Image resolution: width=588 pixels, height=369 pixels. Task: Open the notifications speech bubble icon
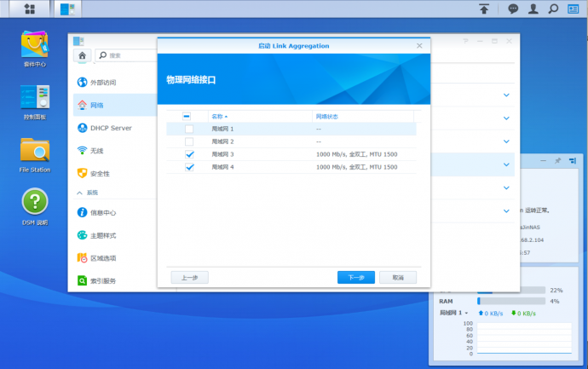[x=513, y=9]
